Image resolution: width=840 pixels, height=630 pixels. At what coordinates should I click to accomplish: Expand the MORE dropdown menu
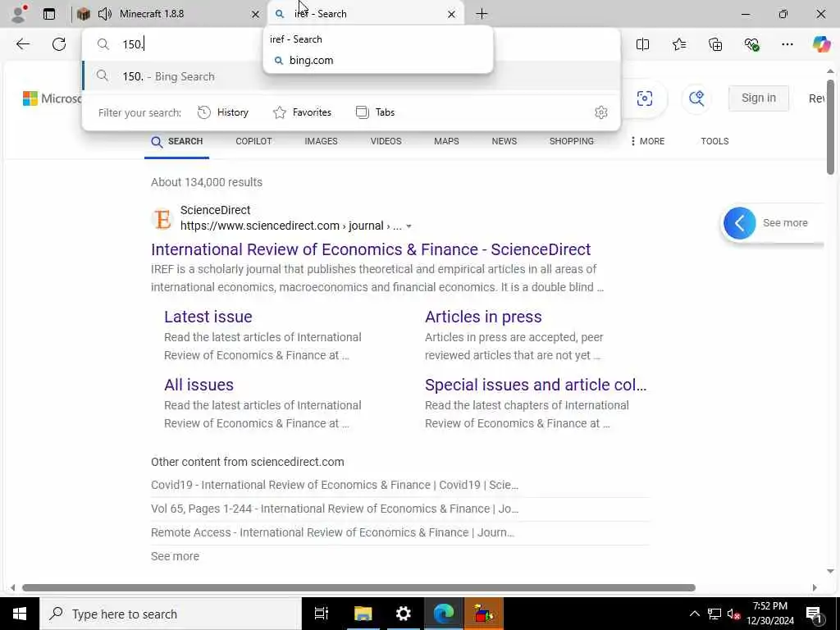[x=647, y=141]
